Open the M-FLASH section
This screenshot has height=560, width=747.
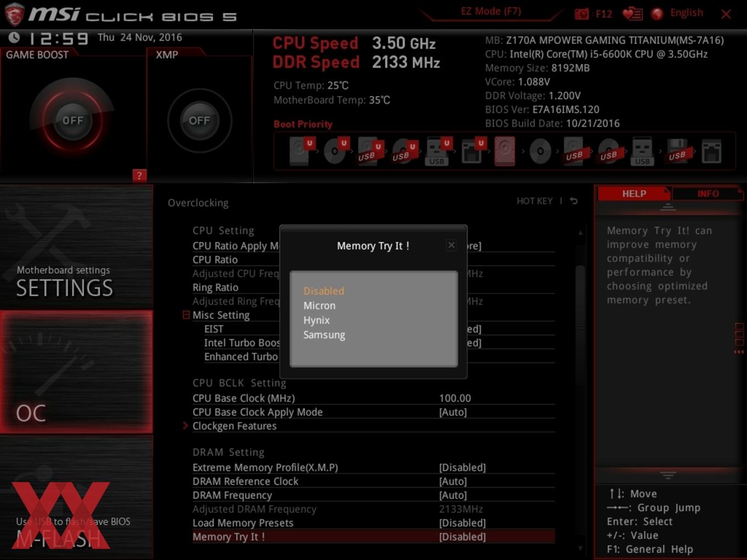[76, 497]
